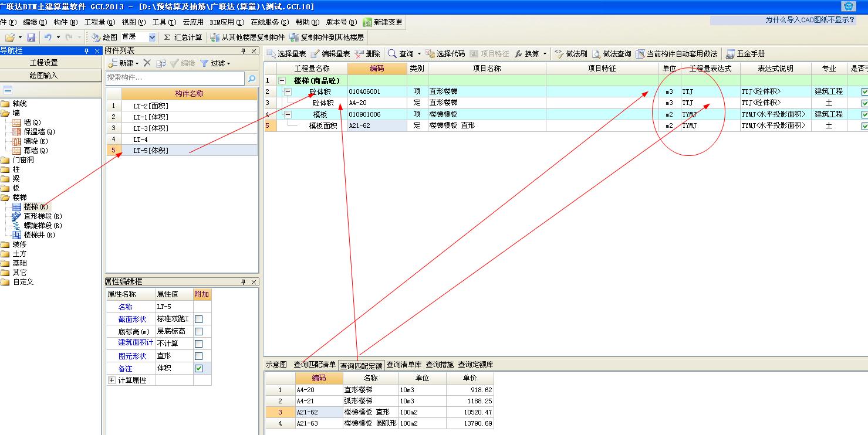Click the 汇总计算 sigma button
This screenshot has height=435, width=868.
(183, 37)
